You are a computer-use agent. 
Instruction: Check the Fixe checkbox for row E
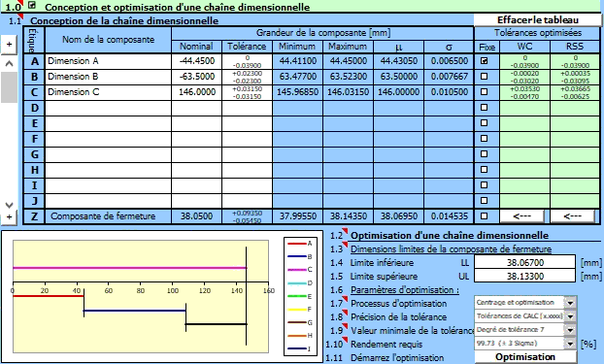485,123
